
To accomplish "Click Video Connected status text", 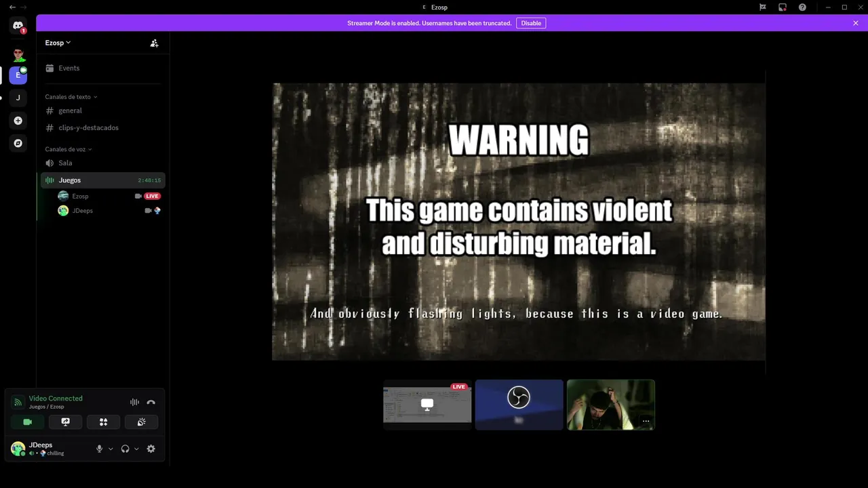I will tap(56, 399).
